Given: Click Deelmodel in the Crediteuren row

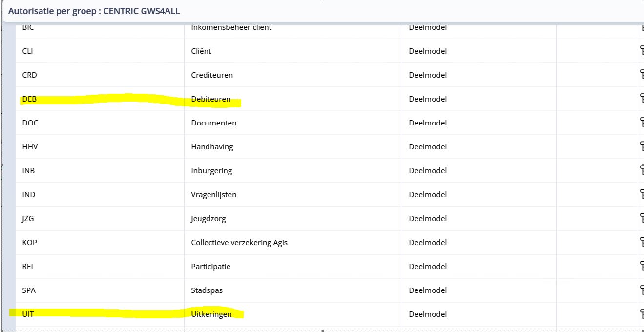Looking at the screenshot, I should click(x=428, y=75).
